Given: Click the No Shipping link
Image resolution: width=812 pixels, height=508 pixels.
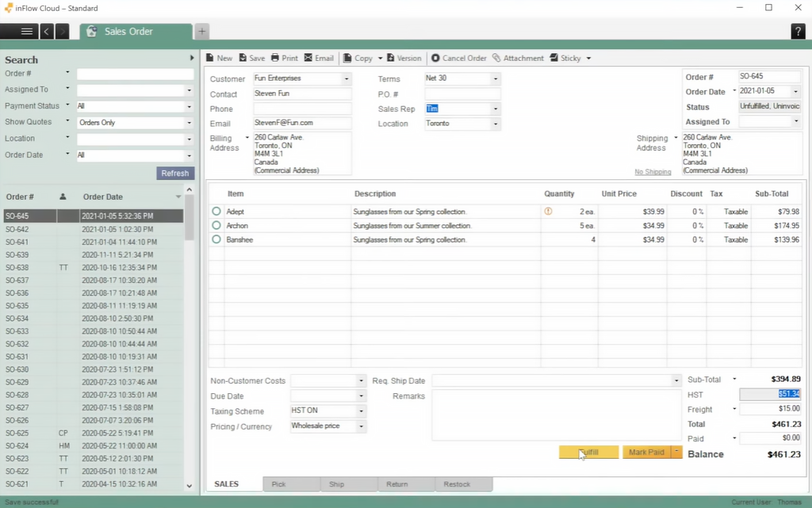Looking at the screenshot, I should (x=653, y=172).
